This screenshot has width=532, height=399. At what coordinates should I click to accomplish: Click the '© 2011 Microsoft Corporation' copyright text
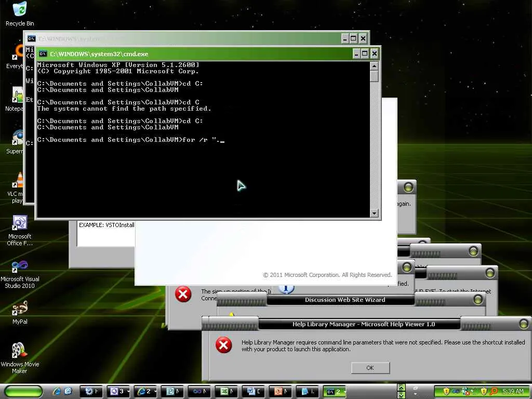click(x=327, y=275)
